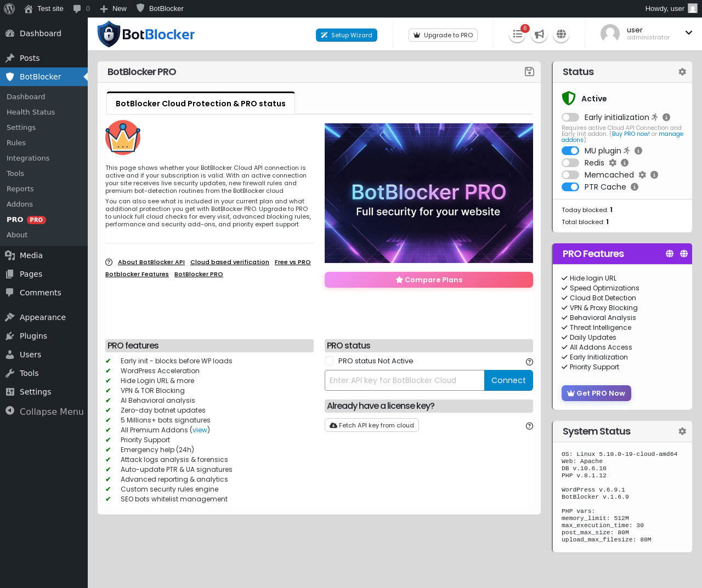Open the Howdy, user account menu

pyautogui.click(x=671, y=9)
